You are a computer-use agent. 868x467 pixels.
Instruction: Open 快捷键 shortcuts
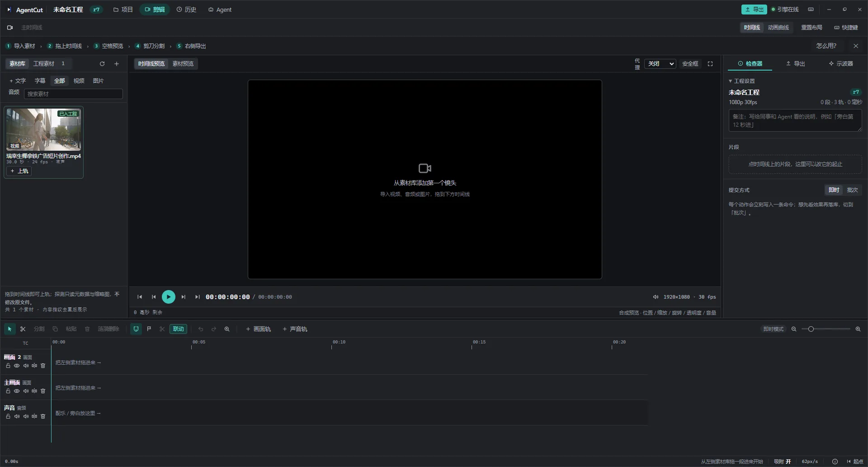pyautogui.click(x=846, y=28)
